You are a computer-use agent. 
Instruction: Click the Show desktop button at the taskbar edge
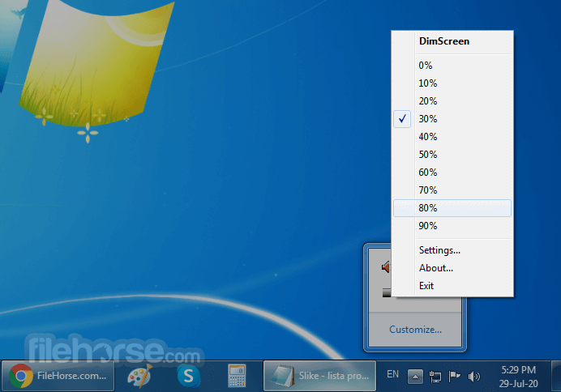click(x=556, y=376)
